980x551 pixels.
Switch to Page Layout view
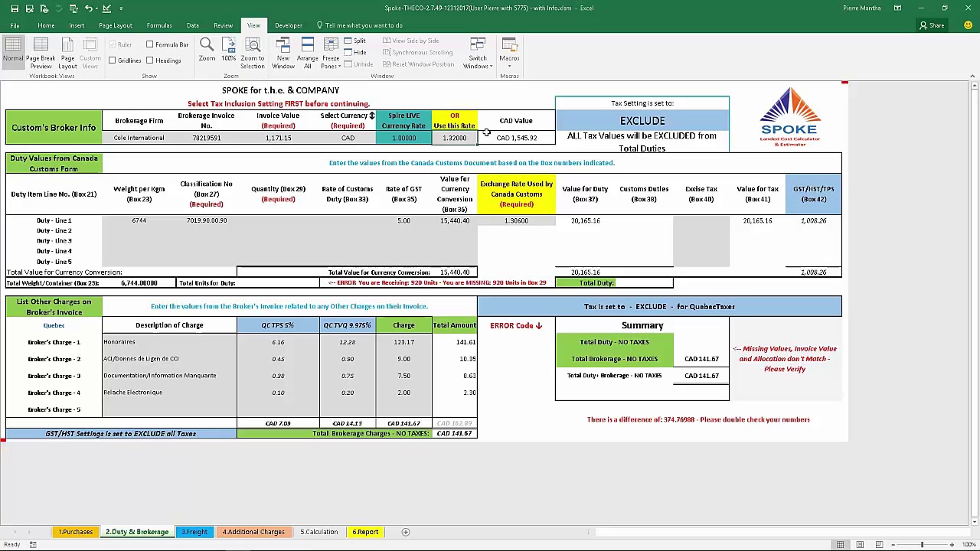click(67, 53)
